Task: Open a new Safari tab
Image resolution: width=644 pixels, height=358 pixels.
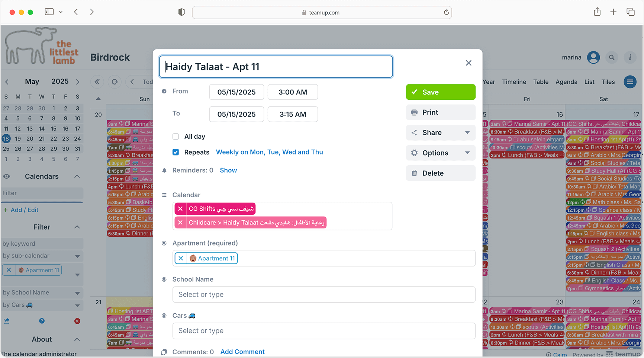Action: 614,12
